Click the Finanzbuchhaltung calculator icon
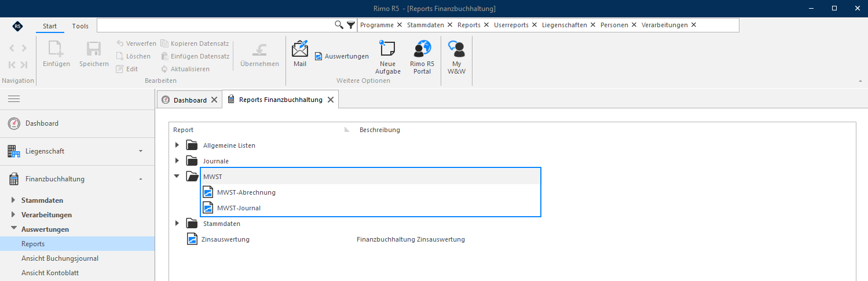868x281 pixels. tap(14, 179)
